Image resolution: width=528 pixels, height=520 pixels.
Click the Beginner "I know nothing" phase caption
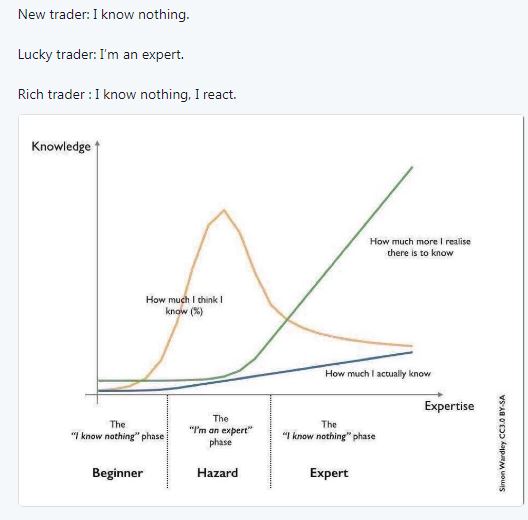[x=117, y=430]
